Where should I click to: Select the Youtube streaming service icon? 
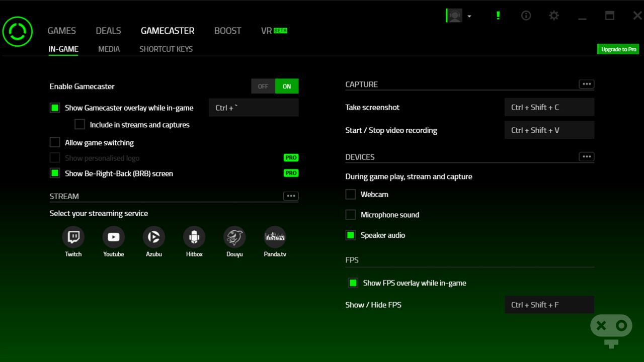[114, 237]
